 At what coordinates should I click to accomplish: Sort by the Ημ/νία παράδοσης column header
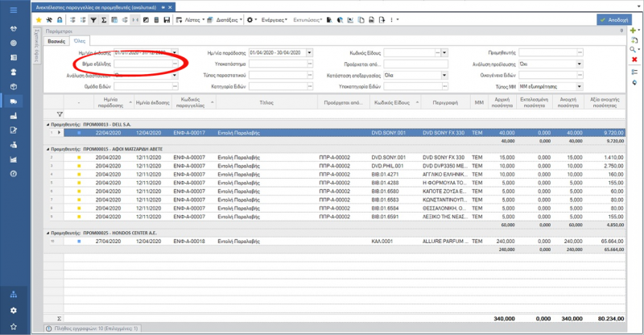click(114, 102)
